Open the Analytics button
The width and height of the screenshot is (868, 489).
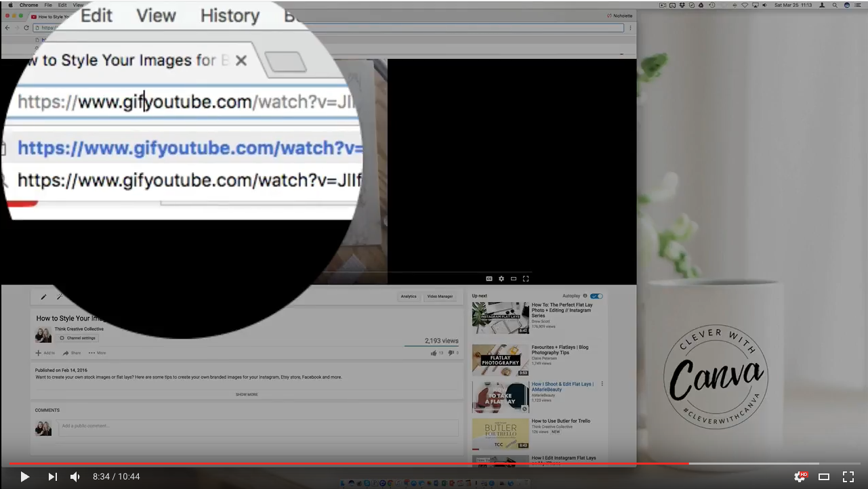[x=409, y=296]
